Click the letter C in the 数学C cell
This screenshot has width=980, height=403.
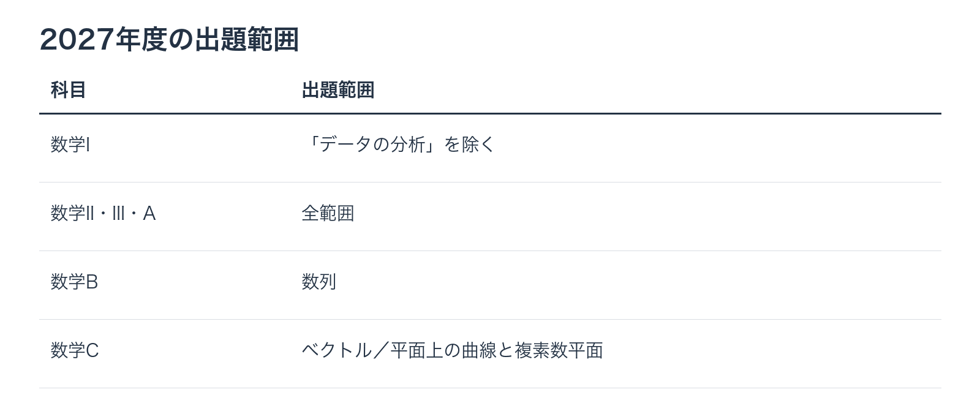92,350
